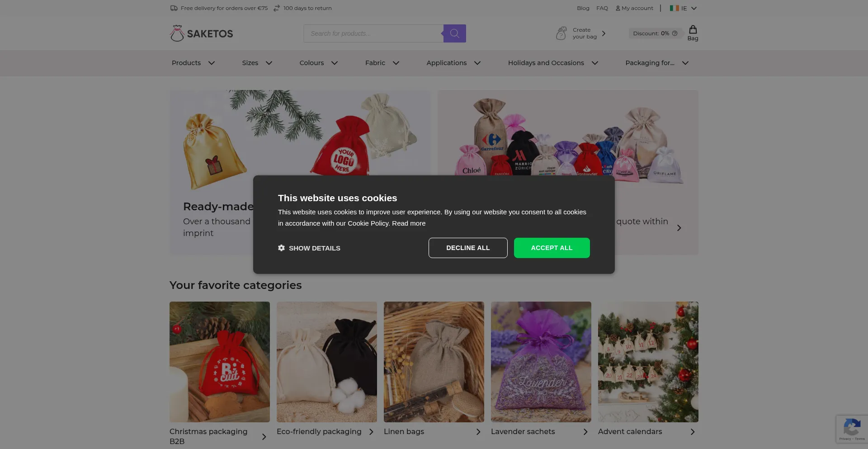Expand the Packaging for... chevron
The width and height of the screenshot is (868, 449).
tap(685, 63)
